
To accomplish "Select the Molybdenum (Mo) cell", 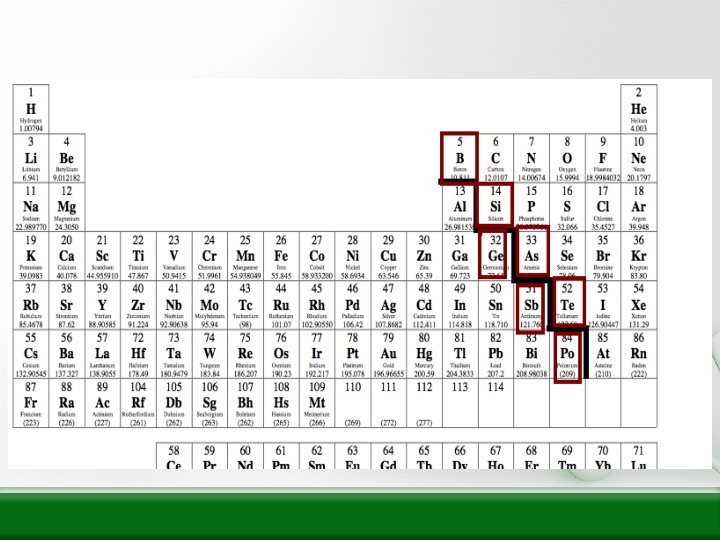I will coord(210,305).
